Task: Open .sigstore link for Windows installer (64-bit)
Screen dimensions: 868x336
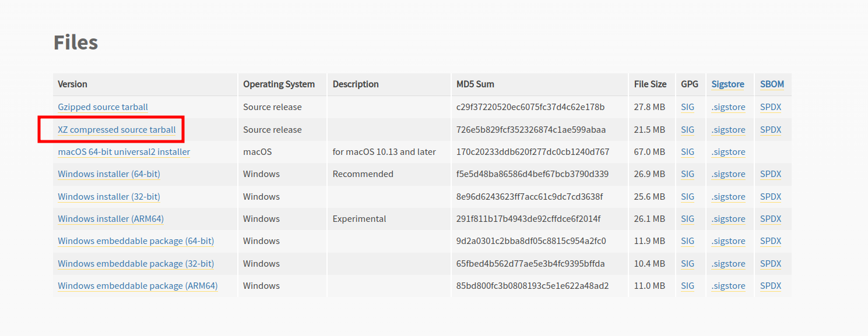Action: [x=728, y=174]
